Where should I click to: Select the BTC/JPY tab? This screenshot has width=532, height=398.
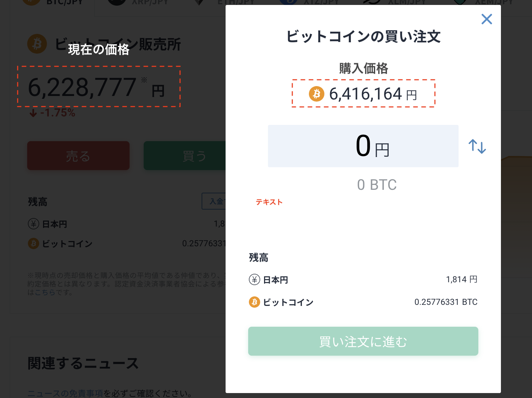tap(52, 3)
